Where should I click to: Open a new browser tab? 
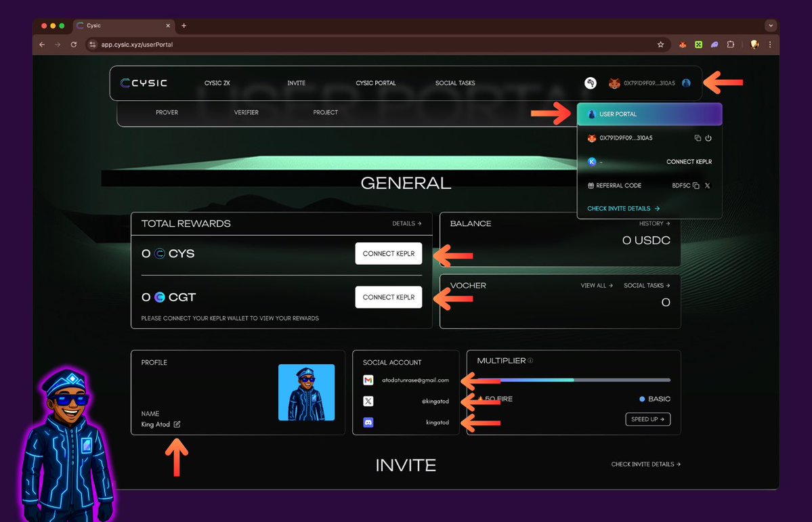pos(184,25)
